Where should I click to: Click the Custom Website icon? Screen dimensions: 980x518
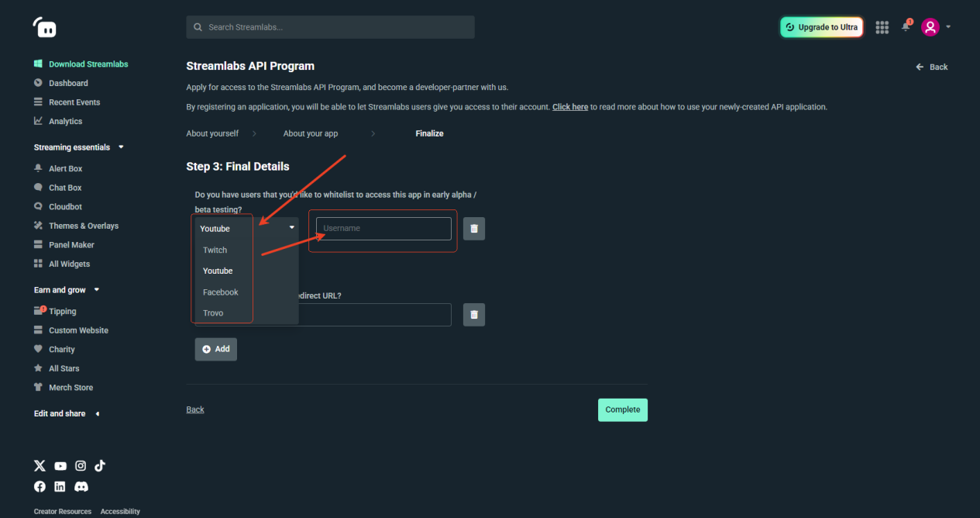coord(38,330)
